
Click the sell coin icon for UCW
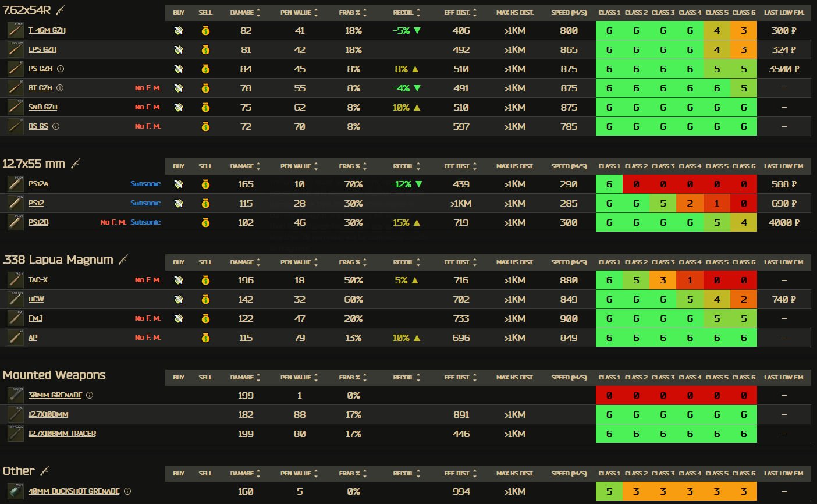click(x=205, y=299)
